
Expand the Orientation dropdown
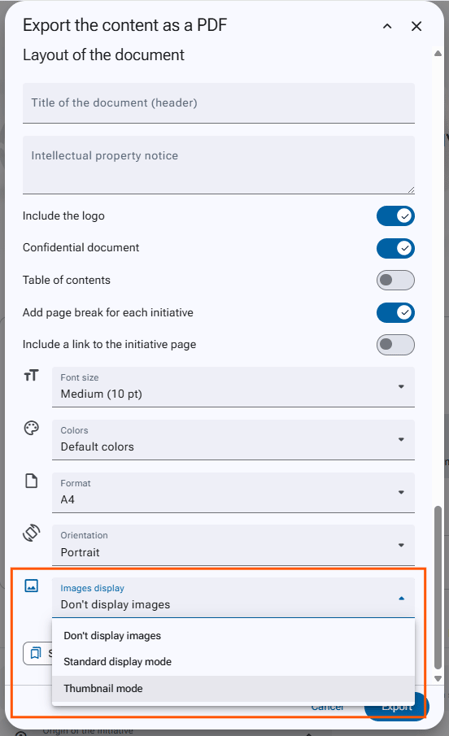pos(233,545)
